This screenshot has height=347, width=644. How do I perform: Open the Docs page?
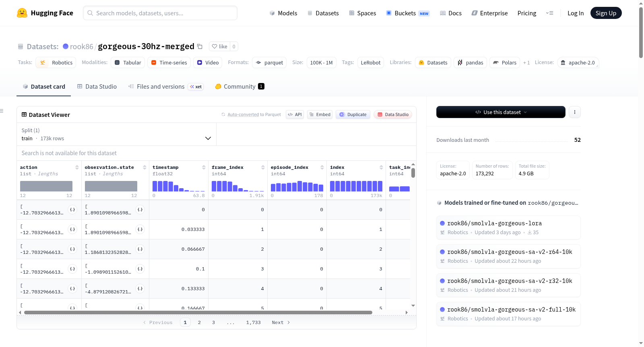click(x=451, y=13)
